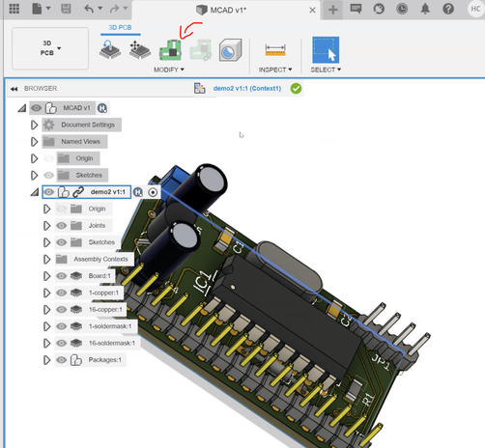Open the MODIFY dropdown menu
The image size is (485, 448).
[169, 70]
